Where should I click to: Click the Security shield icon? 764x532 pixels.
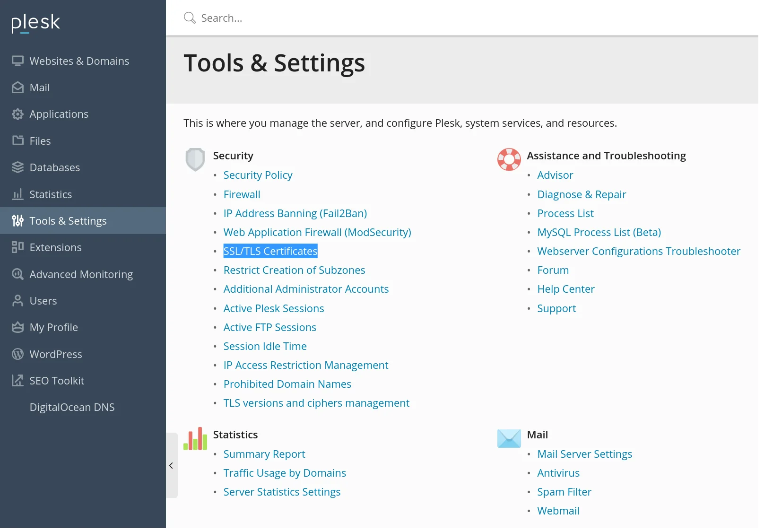[195, 159]
